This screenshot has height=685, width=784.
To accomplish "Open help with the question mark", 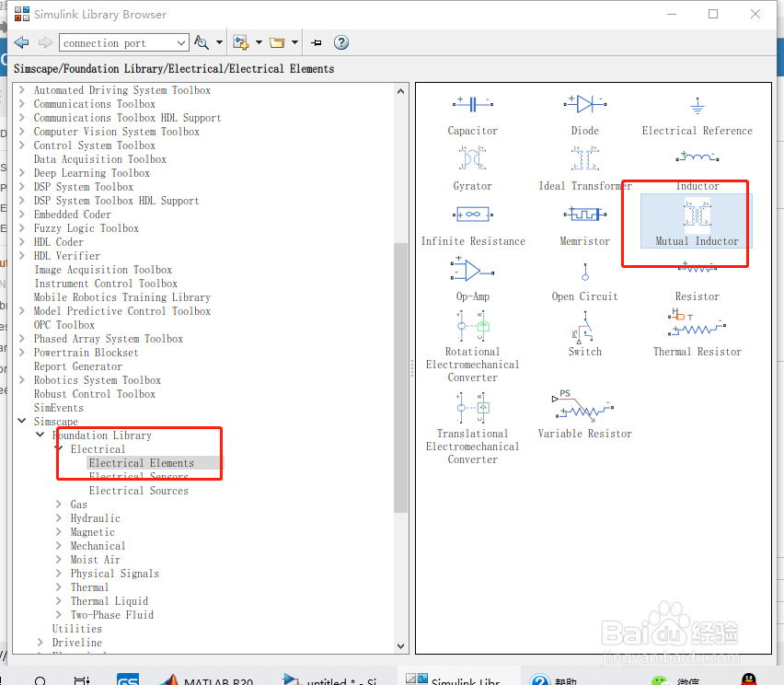I will pos(341,42).
